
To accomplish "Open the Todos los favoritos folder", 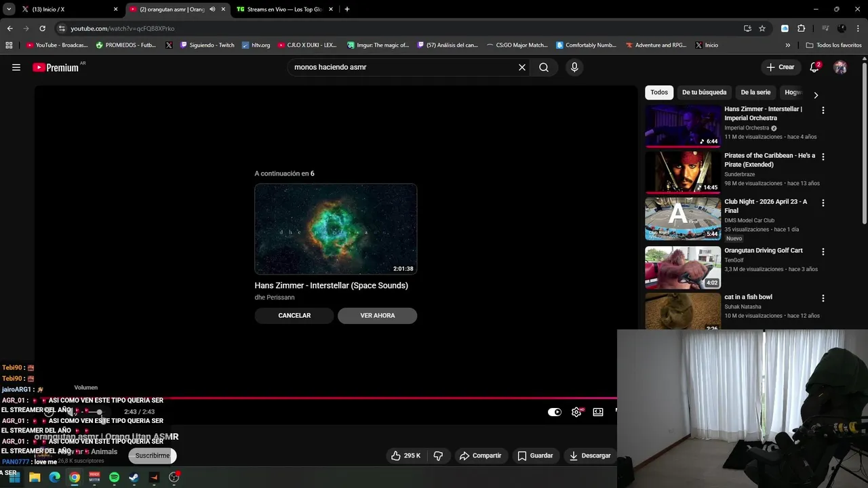I will 833,45.
